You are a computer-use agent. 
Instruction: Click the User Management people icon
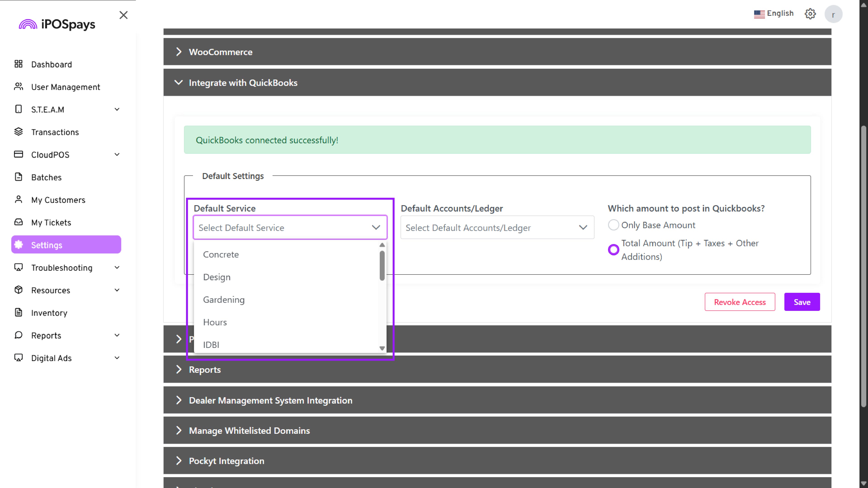19,87
